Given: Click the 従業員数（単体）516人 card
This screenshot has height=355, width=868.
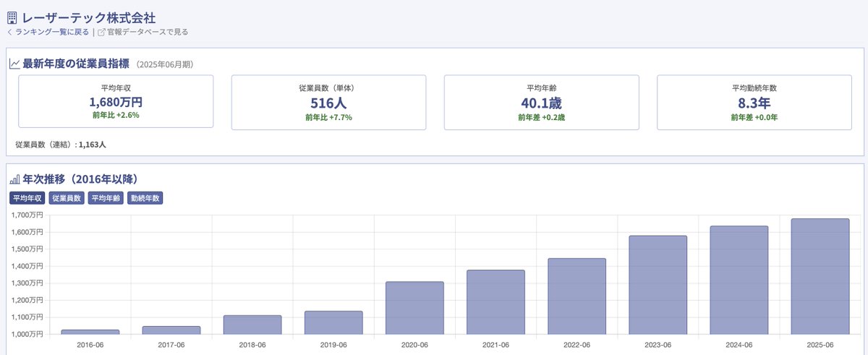Looking at the screenshot, I should point(328,102).
